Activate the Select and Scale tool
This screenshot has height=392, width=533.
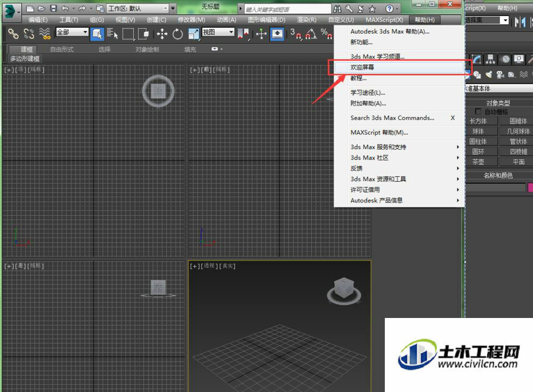193,34
